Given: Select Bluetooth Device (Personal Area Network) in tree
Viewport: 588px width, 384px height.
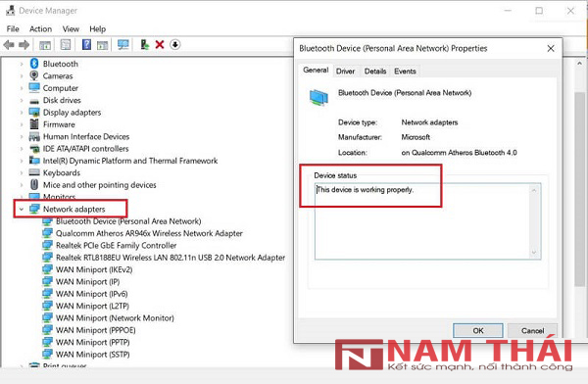Looking at the screenshot, I should pos(128,221).
